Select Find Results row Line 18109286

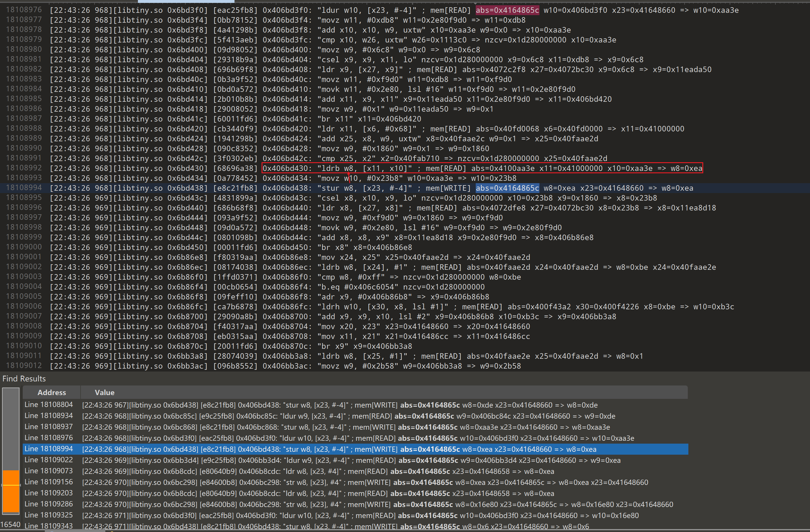pos(355,504)
